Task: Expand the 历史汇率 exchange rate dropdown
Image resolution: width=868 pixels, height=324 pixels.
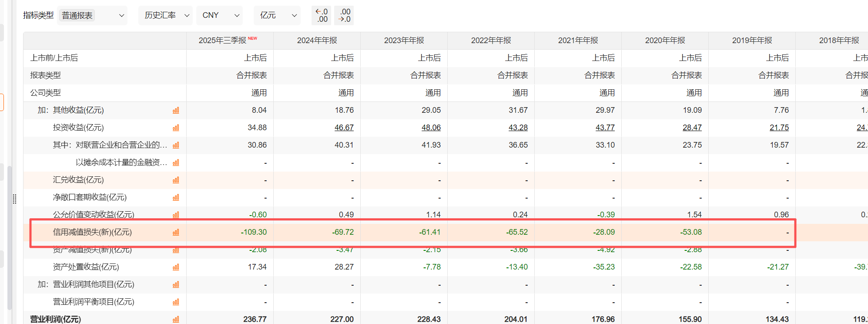Action: pyautogui.click(x=166, y=16)
